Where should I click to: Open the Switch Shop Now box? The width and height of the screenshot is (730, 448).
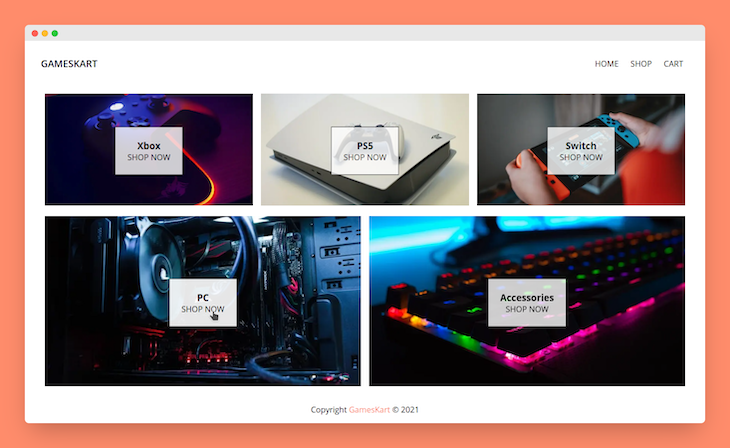click(x=581, y=151)
